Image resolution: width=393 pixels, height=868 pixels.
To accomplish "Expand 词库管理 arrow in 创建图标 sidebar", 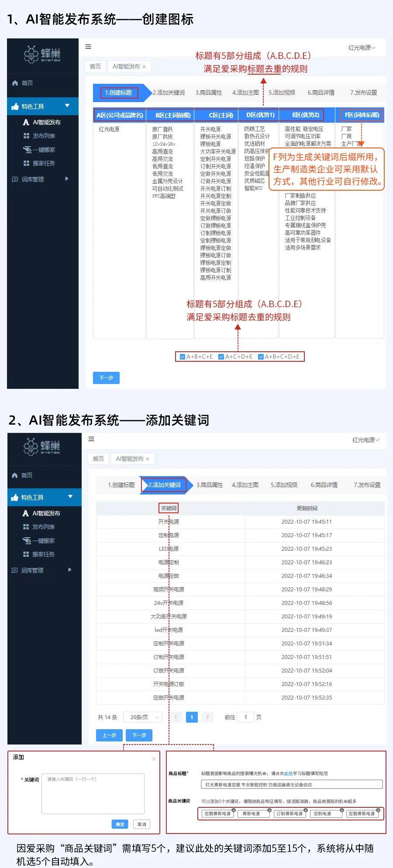I will click(67, 178).
